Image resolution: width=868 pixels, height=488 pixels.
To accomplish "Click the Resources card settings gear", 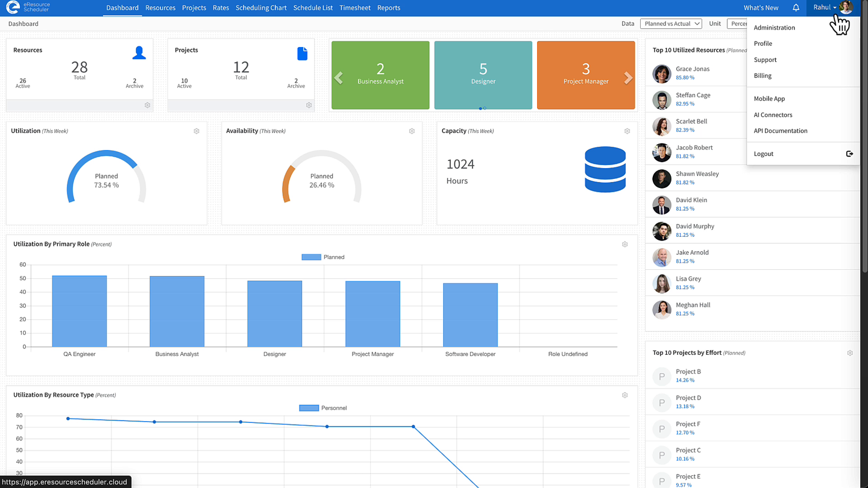I will click(x=147, y=105).
